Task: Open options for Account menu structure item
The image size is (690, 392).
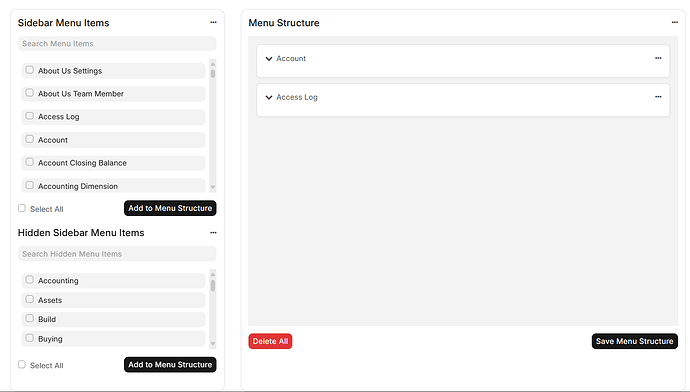Action: (x=658, y=58)
